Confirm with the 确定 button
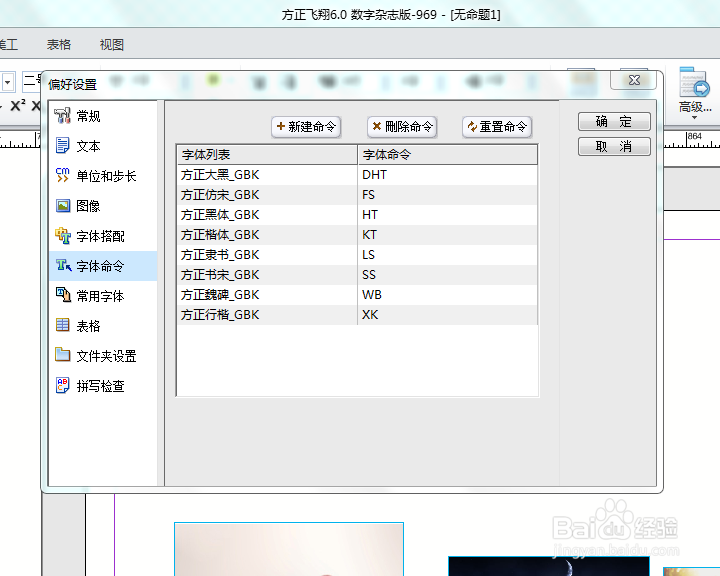The image size is (720, 576). 614,122
